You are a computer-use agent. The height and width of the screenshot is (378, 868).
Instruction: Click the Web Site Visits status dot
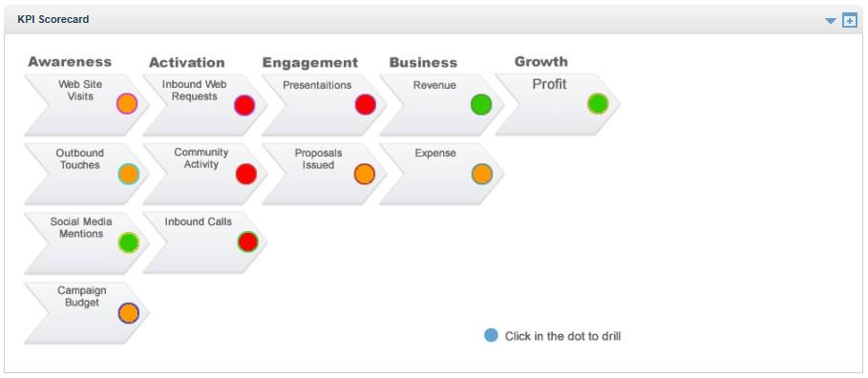(127, 104)
